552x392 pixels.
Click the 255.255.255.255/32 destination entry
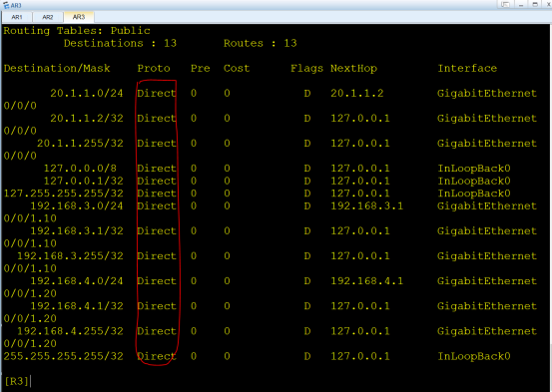pyautogui.click(x=63, y=356)
